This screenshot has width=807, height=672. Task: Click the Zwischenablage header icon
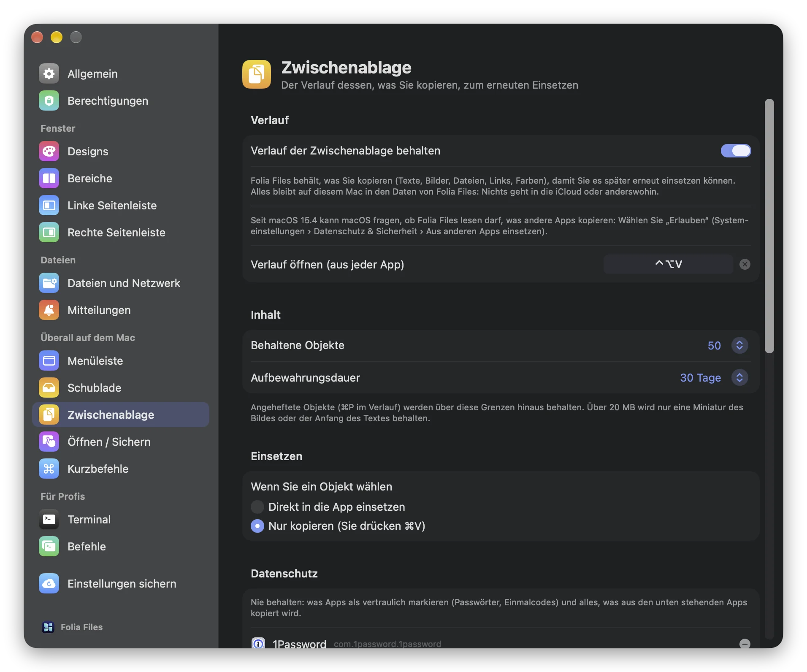[257, 74]
